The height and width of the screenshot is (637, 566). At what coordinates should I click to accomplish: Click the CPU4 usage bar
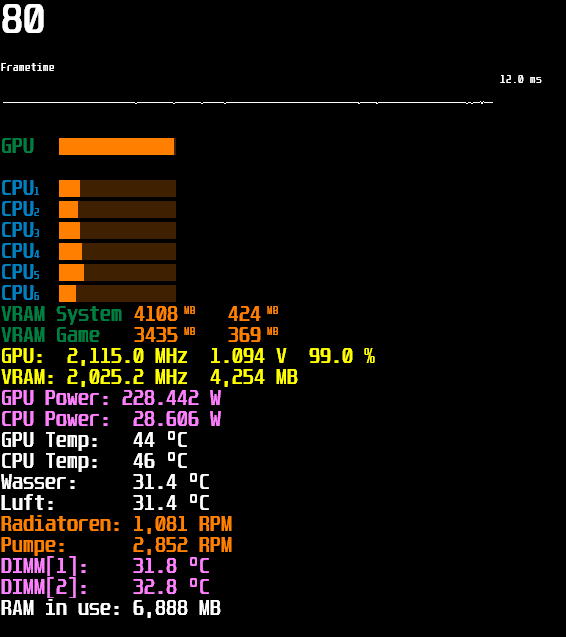click(x=117, y=251)
